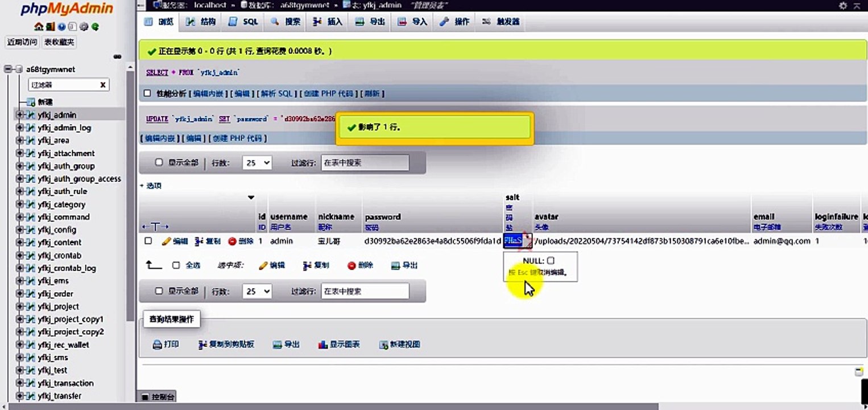Open the column options arrow above id
The image size is (868, 410).
251,198
